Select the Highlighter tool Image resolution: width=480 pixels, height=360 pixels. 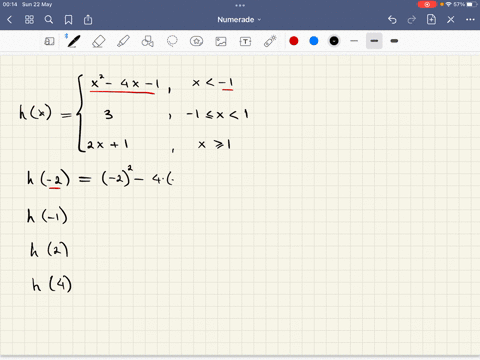click(123, 41)
